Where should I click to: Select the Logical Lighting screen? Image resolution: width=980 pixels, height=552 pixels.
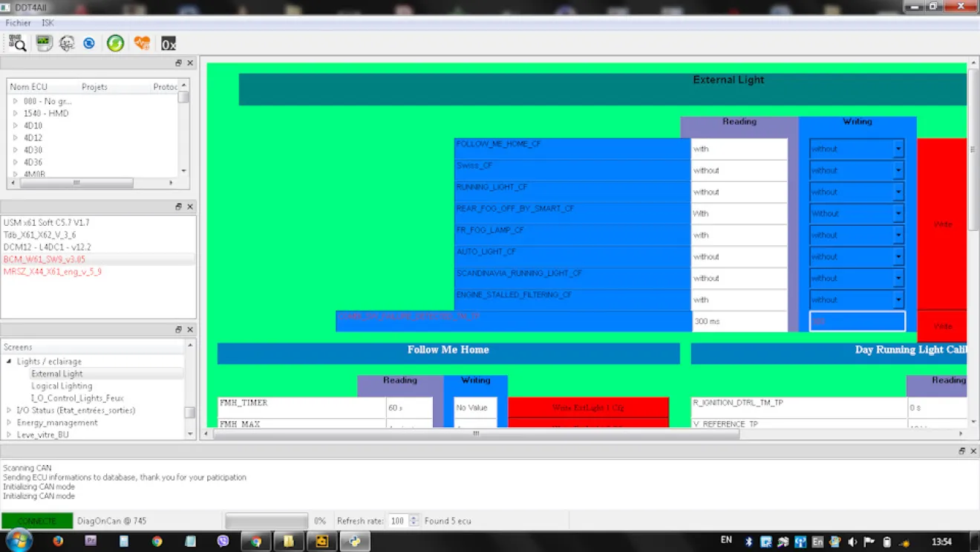62,386
